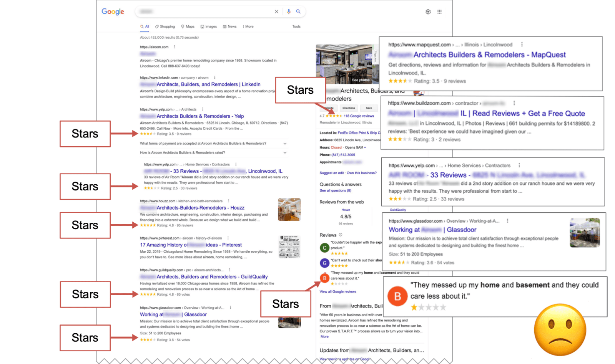Open three-dot menu beside the linkedin.com result
This screenshot has height=364, width=615.
point(214,78)
